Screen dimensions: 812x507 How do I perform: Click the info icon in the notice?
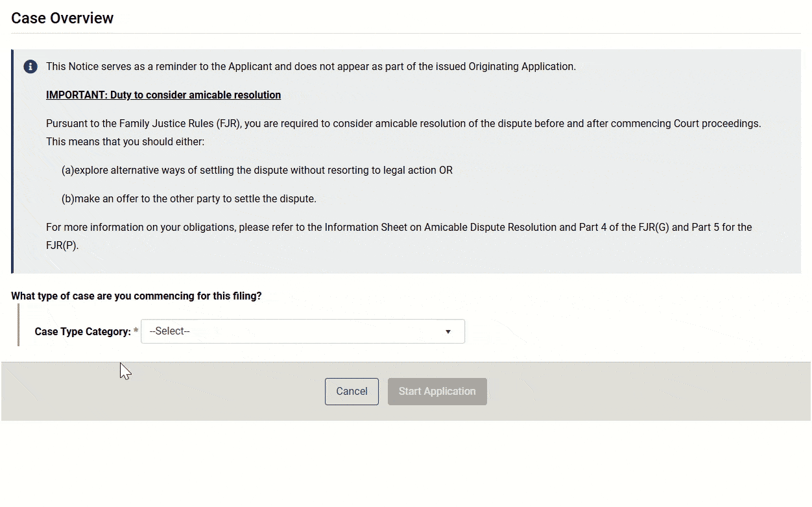tap(30, 67)
